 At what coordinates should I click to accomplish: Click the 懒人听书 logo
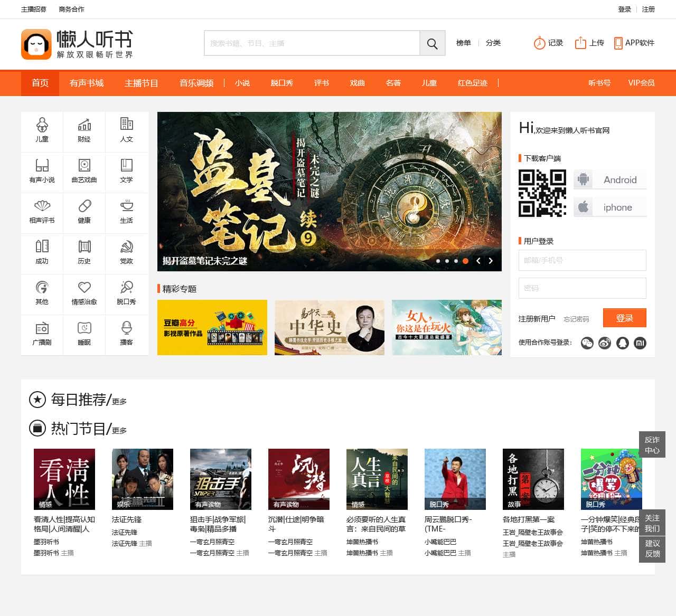click(77, 44)
